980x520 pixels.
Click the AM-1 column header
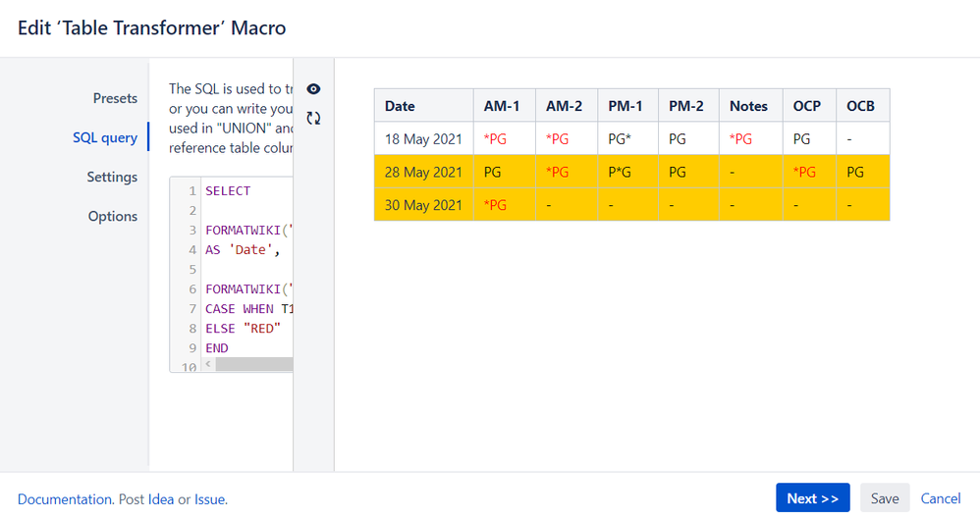503,106
